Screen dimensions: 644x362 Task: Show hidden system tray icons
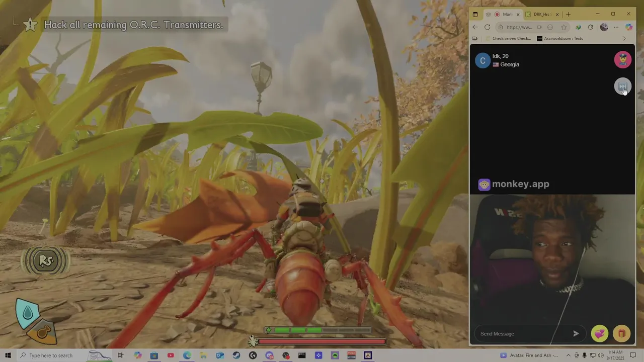(x=568, y=355)
